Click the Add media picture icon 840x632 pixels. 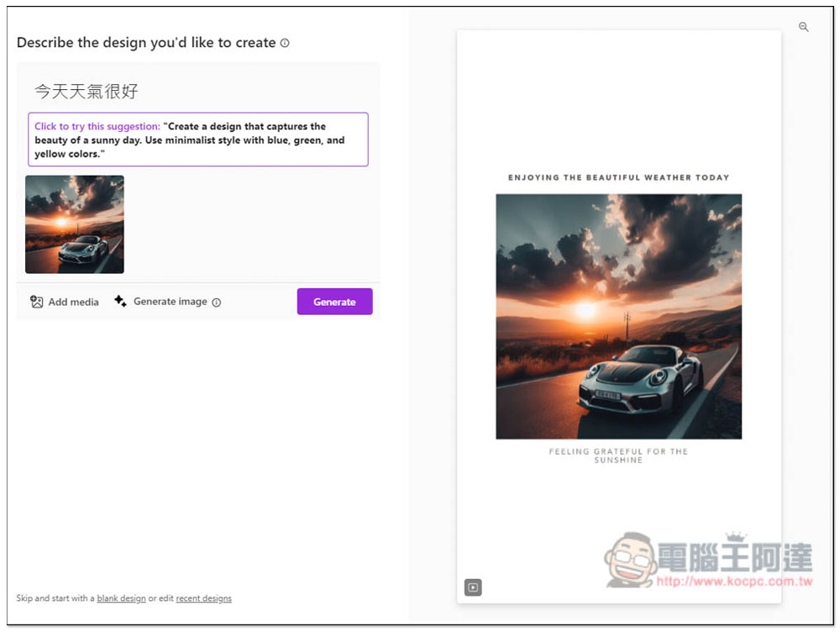pos(36,302)
